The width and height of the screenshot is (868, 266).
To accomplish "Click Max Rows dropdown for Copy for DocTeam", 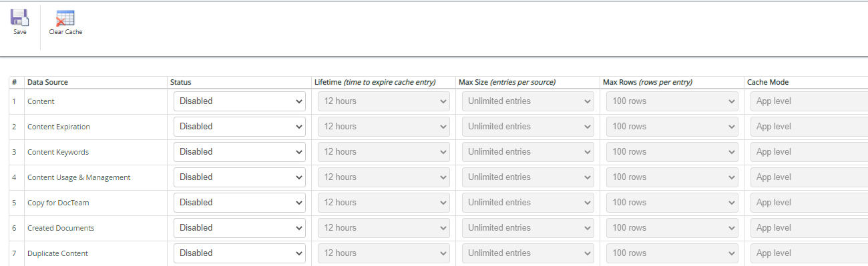I will coord(672,203).
